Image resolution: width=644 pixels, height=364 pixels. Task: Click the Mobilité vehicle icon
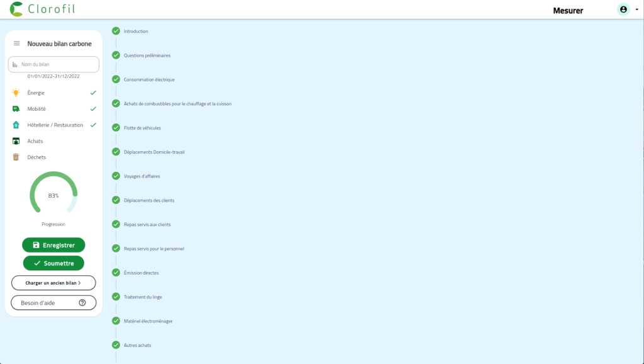coord(16,109)
